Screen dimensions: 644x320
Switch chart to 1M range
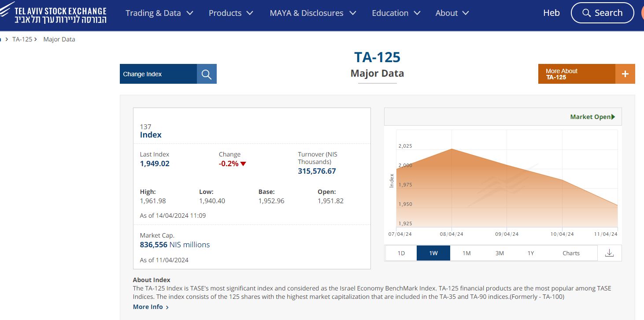[466, 253]
